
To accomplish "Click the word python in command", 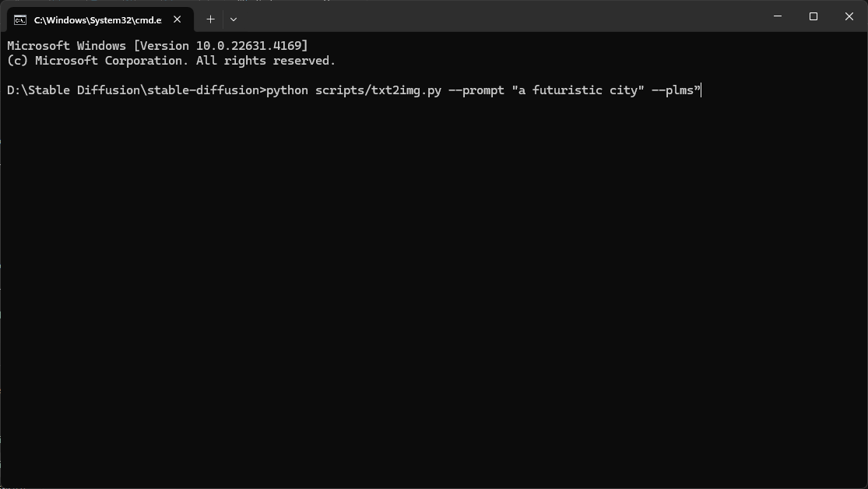I will tap(287, 90).
